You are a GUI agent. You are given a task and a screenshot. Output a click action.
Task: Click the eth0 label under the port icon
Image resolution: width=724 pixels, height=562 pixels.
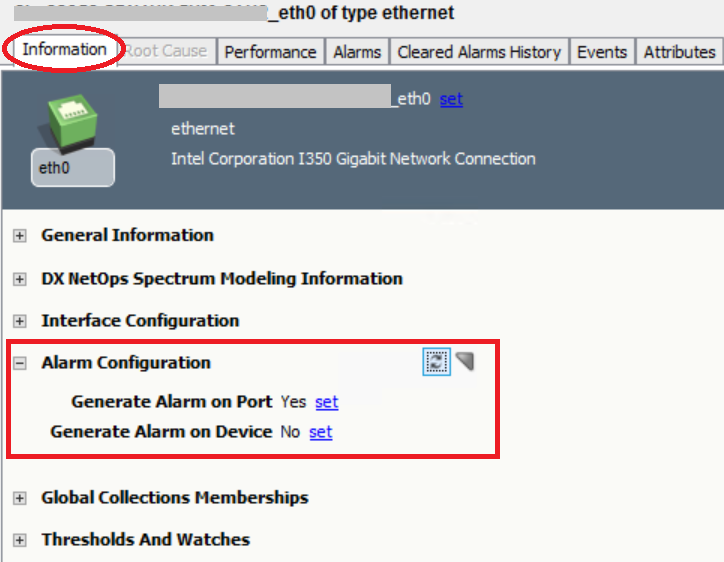click(x=55, y=168)
